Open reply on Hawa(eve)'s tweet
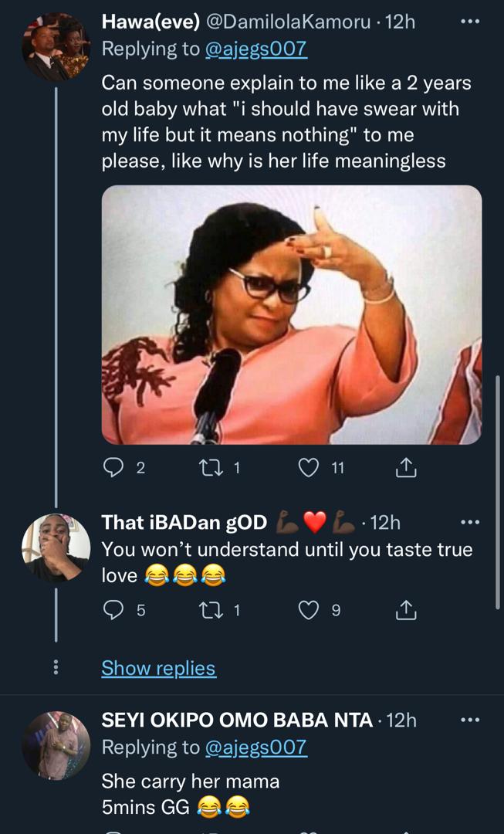This screenshot has height=834, width=504. point(112,467)
